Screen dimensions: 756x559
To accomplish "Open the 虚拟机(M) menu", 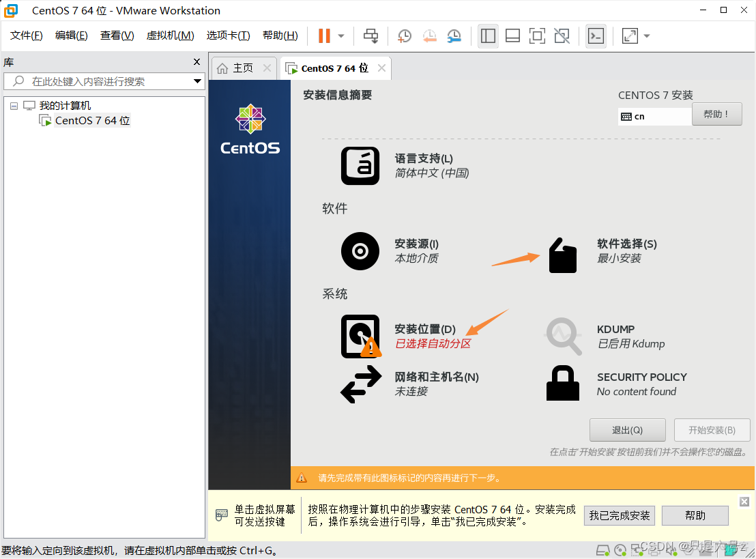I will point(170,35).
